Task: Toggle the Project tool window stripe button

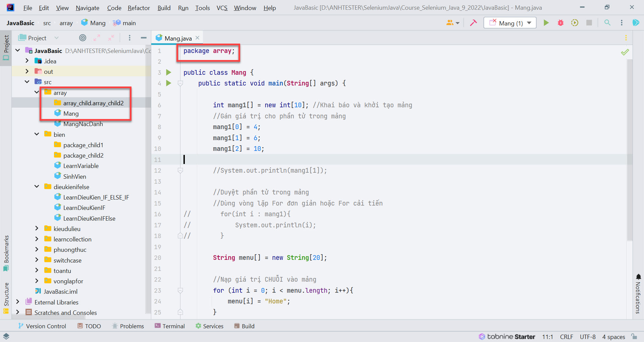Action: coord(6,48)
